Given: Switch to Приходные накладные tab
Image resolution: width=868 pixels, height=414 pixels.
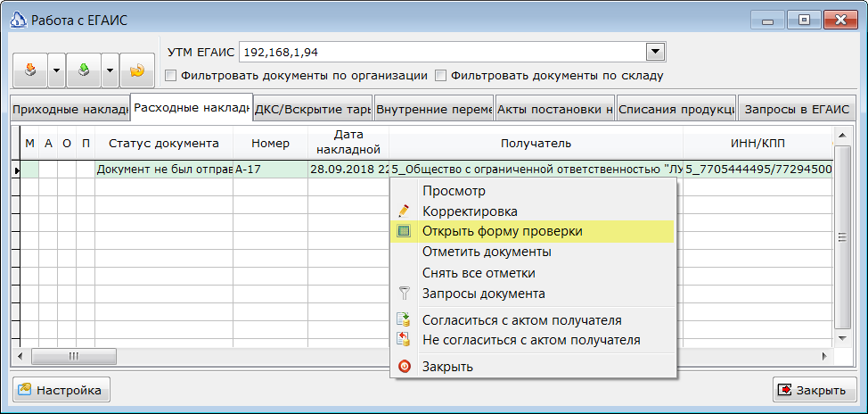Looking at the screenshot, I should point(70,110).
